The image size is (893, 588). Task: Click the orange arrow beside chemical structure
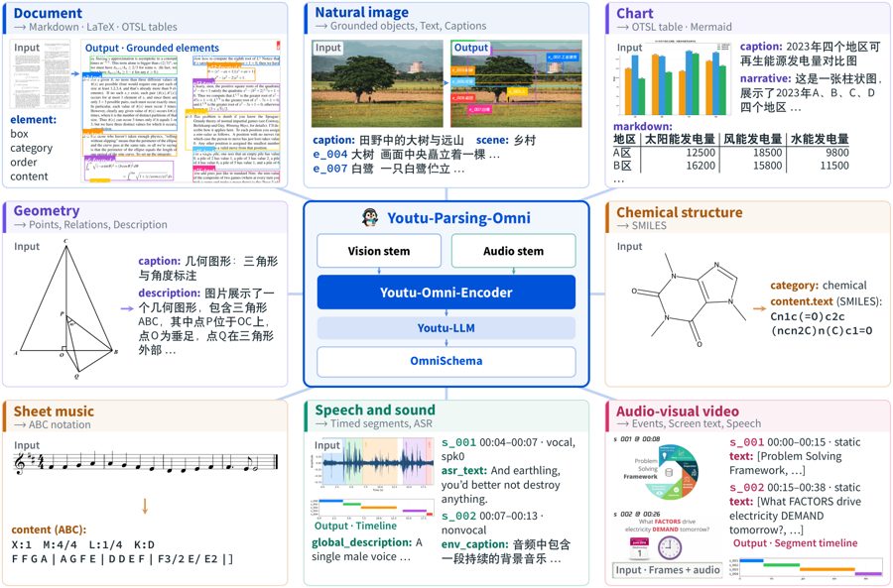(x=759, y=308)
